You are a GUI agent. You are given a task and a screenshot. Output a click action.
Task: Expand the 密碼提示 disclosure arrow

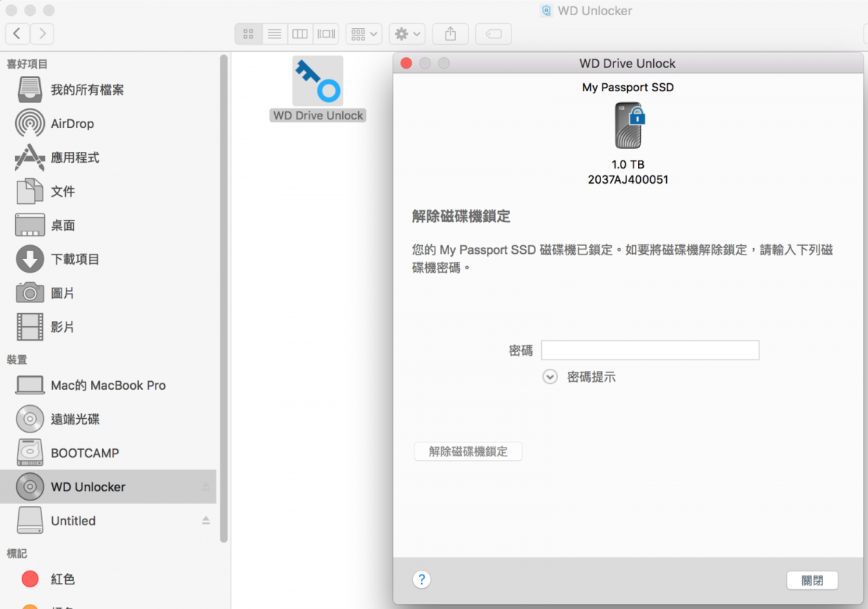coord(550,377)
